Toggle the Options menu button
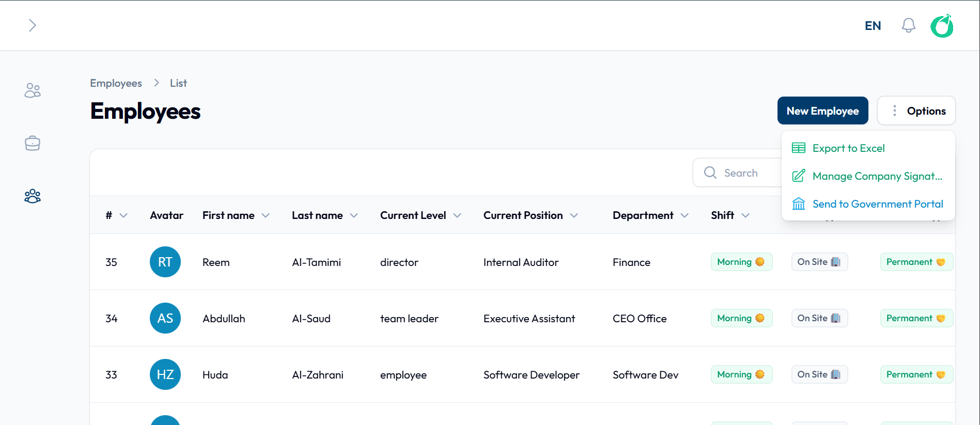Viewport: 980px width, 425px height. 916,111
